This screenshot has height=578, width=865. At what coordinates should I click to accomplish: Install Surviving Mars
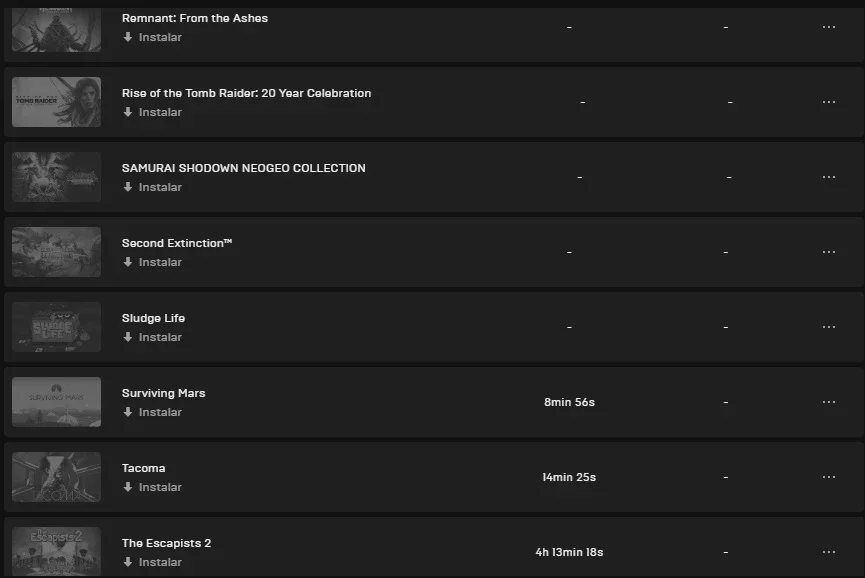(x=152, y=412)
